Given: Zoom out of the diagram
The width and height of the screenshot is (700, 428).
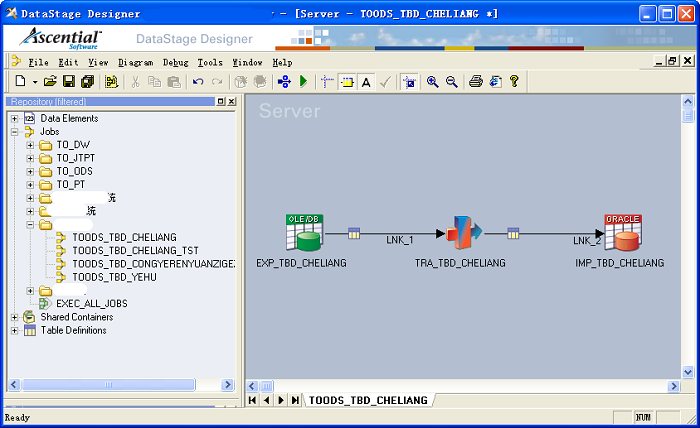Looking at the screenshot, I should (452, 81).
